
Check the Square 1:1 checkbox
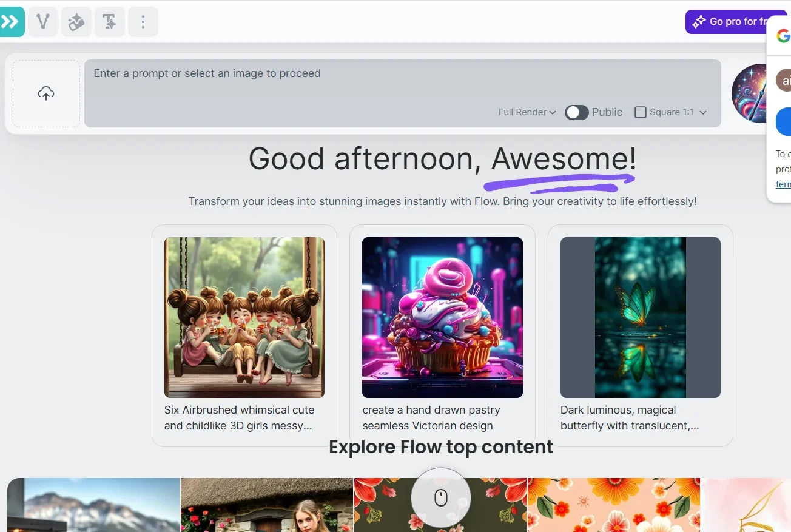click(x=640, y=112)
